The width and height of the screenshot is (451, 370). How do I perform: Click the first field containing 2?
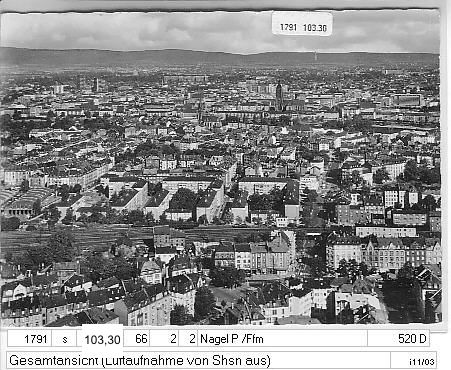[x=164, y=339]
